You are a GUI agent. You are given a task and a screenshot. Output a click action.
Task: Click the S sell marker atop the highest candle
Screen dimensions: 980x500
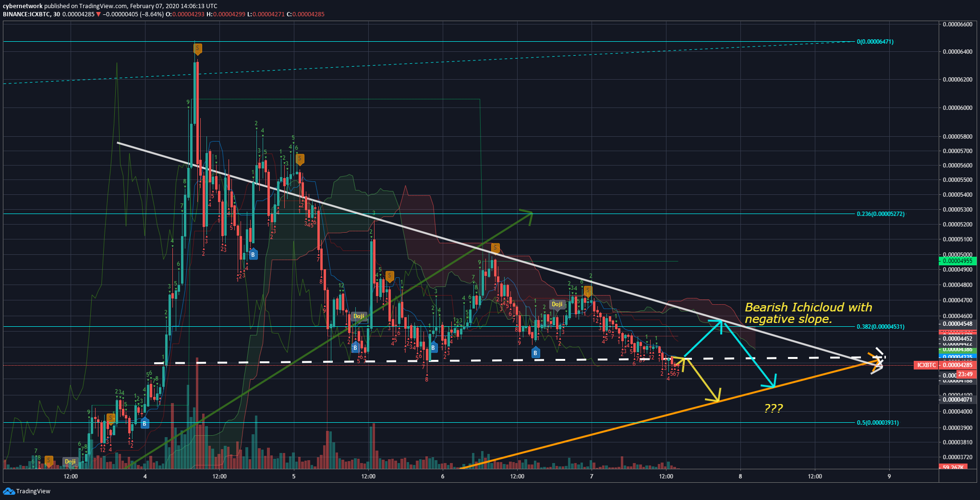pyautogui.click(x=197, y=48)
